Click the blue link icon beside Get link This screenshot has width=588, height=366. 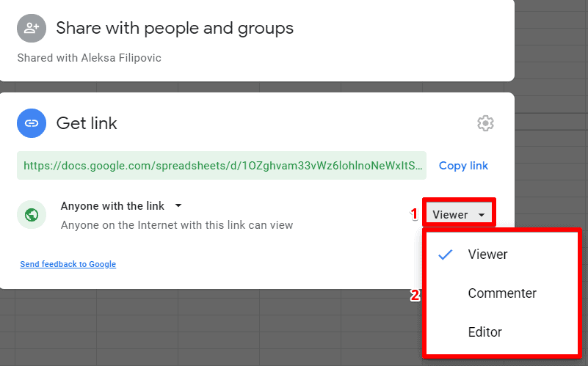tap(32, 124)
